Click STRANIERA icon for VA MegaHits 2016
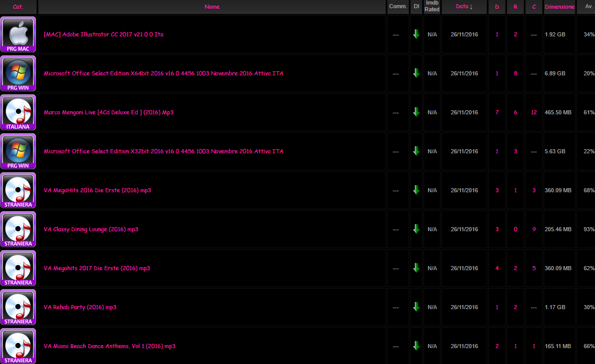Viewport: 595px width, 364px height. [x=18, y=191]
